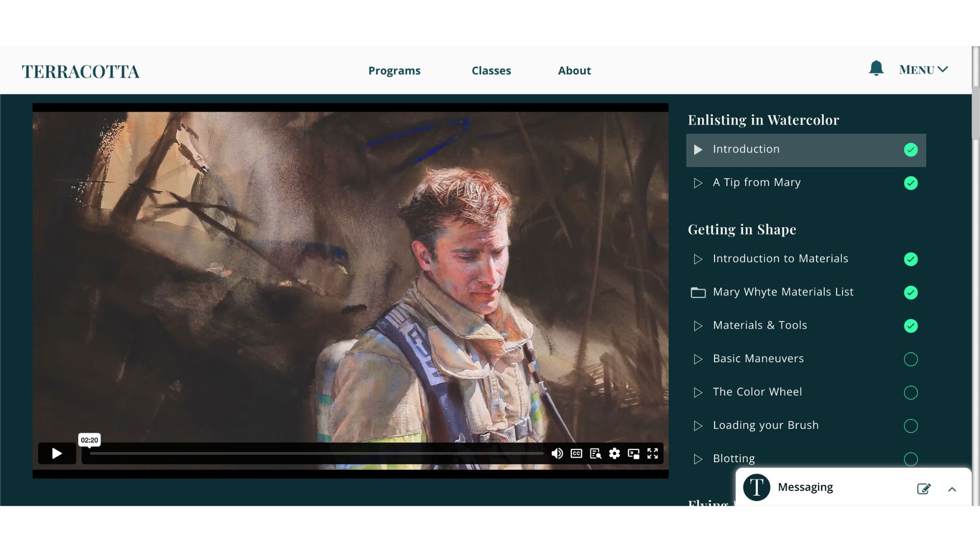Open the notifications bell
The width and height of the screenshot is (980, 551).
coord(876,68)
